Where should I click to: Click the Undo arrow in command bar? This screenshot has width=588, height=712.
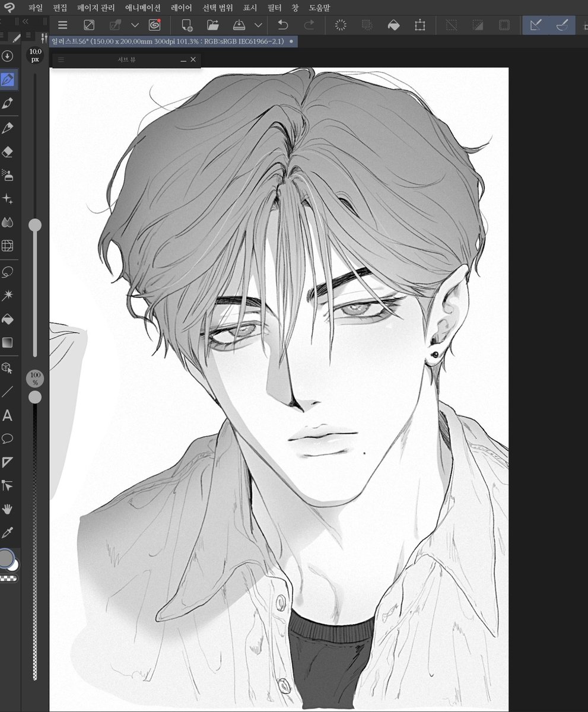[283, 25]
